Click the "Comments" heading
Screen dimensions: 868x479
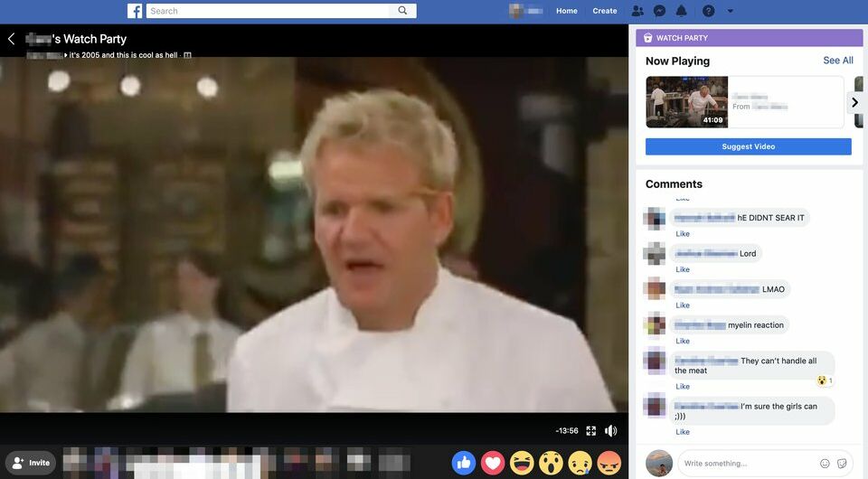click(x=674, y=184)
